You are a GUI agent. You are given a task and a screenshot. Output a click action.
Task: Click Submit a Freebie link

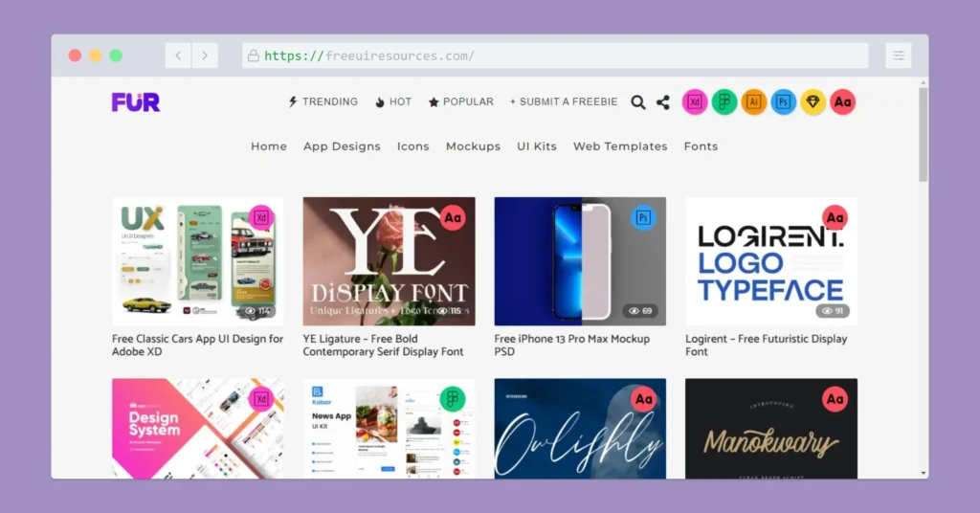(x=564, y=101)
